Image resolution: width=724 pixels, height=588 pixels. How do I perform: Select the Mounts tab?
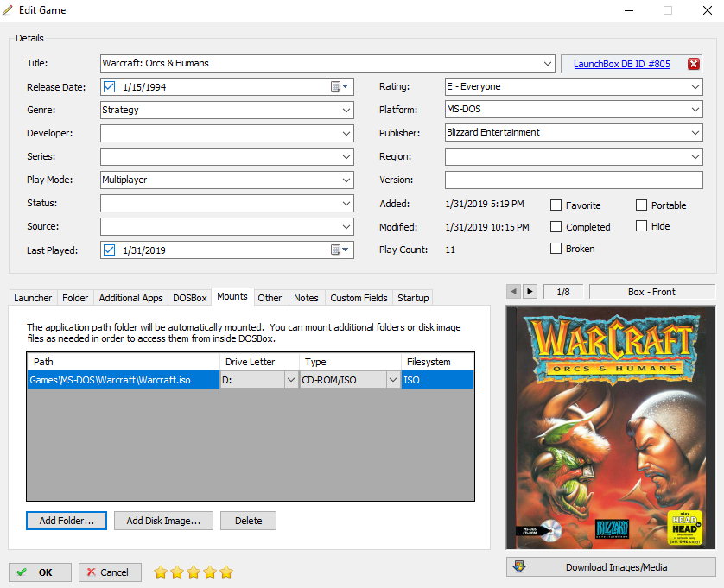(232, 296)
